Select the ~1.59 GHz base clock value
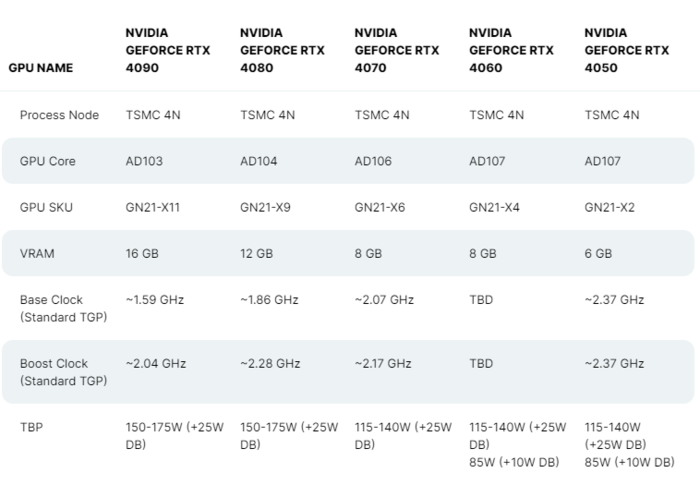Screen dimensions: 700x497 pos(154,299)
